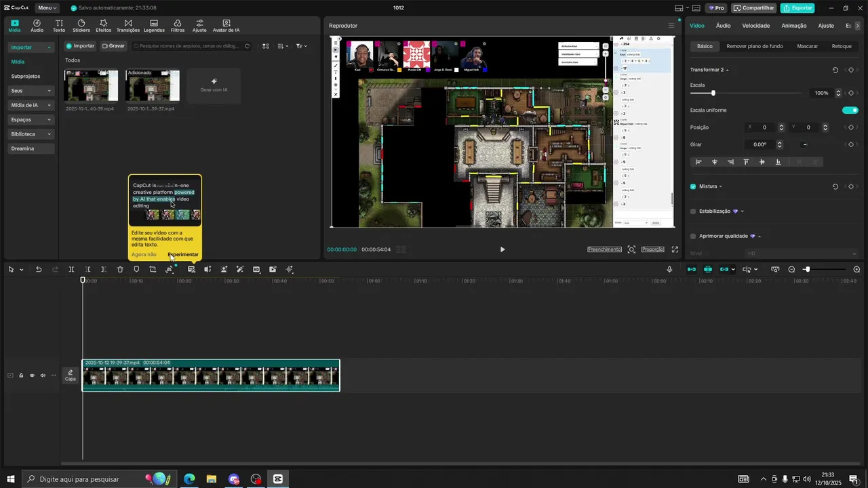The image size is (868, 488).
Task: Enter fullscreen preview in player
Action: [x=675, y=249]
